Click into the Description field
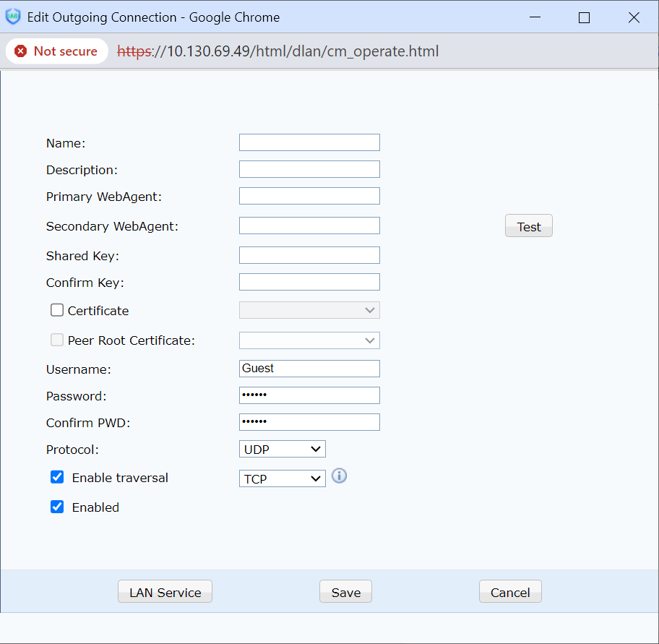Viewport: 659px width, 644px height. [309, 169]
